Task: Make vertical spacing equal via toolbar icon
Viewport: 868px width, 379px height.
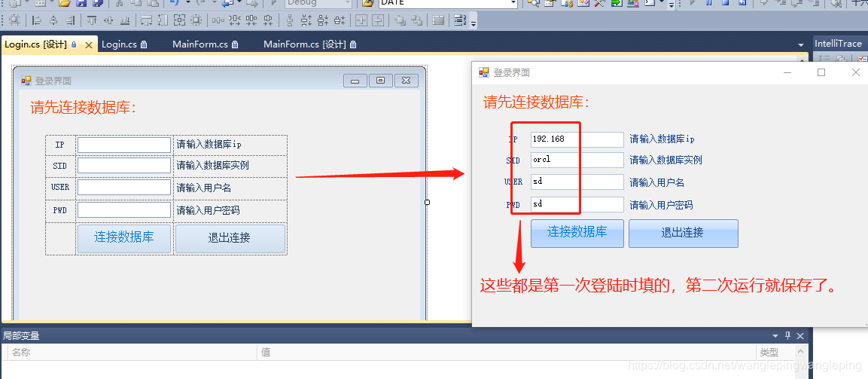Action: pyautogui.click(x=290, y=22)
